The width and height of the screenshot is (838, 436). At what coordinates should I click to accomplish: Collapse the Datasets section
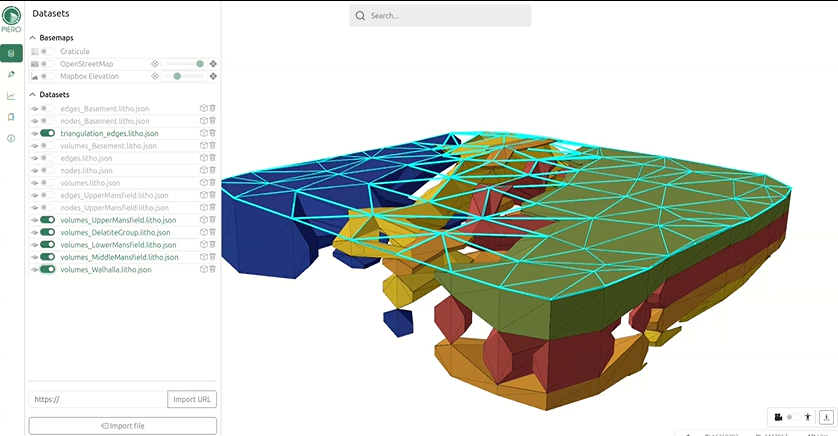click(x=33, y=95)
